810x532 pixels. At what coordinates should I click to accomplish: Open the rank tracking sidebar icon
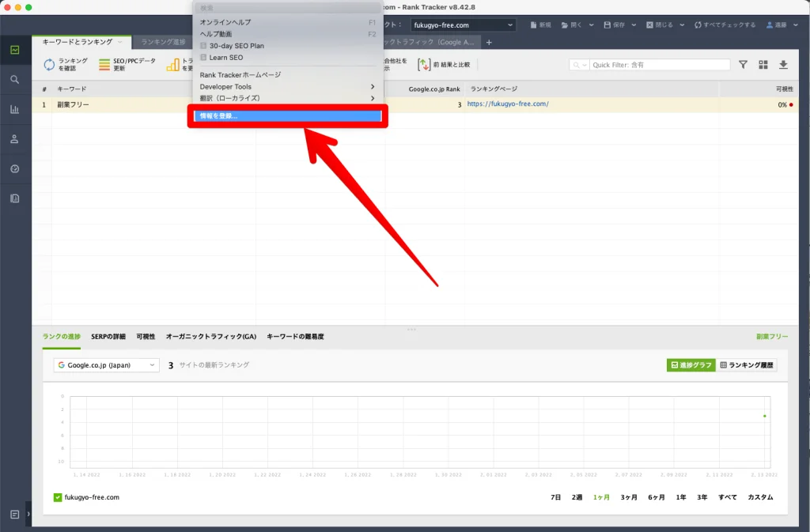(15, 50)
